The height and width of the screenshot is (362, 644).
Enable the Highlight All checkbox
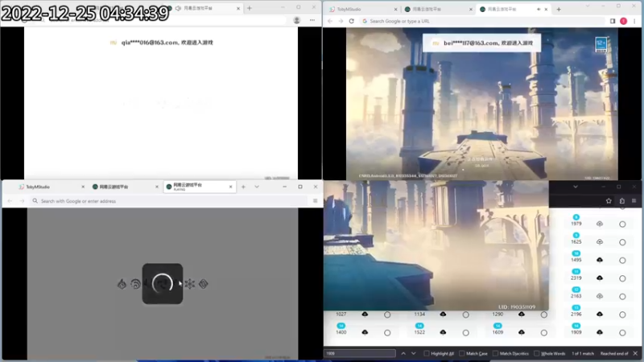click(427, 353)
